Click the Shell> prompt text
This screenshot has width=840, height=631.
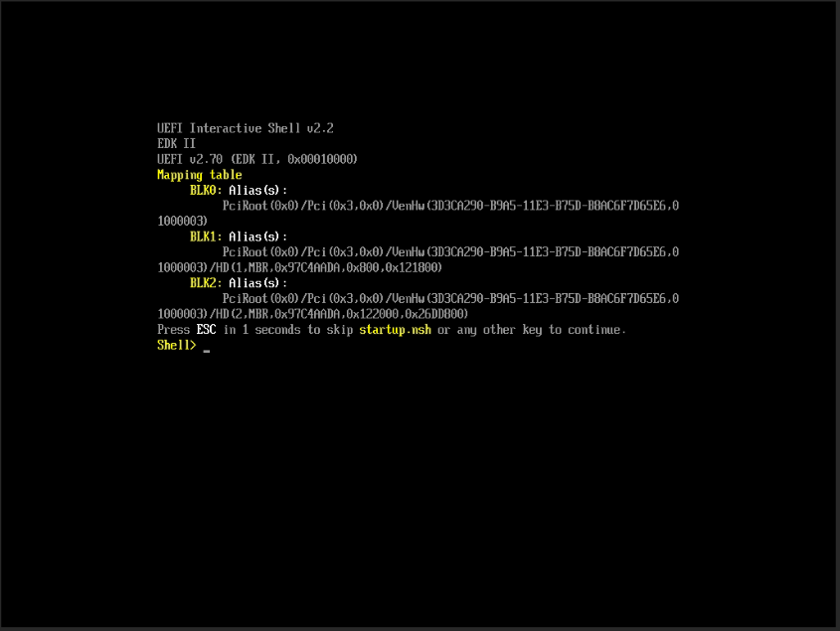point(177,346)
